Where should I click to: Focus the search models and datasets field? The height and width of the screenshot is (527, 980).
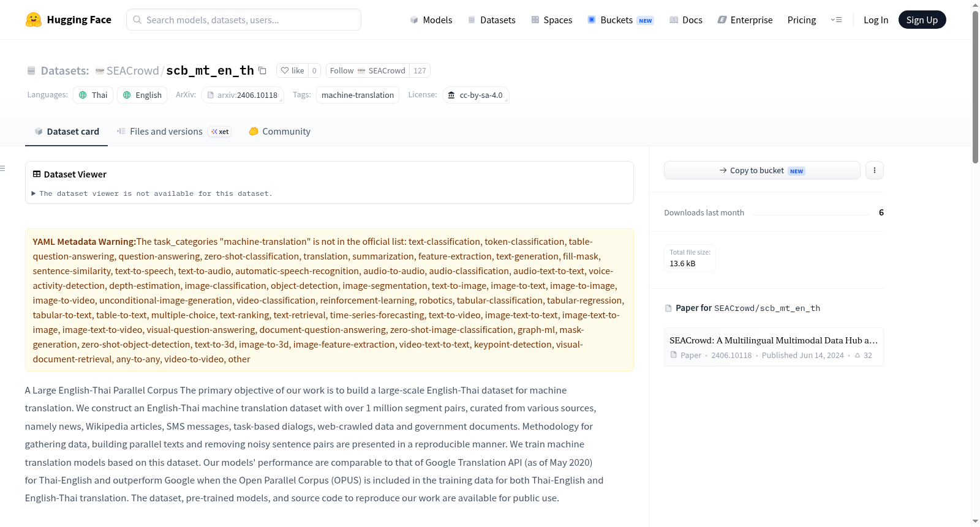244,20
